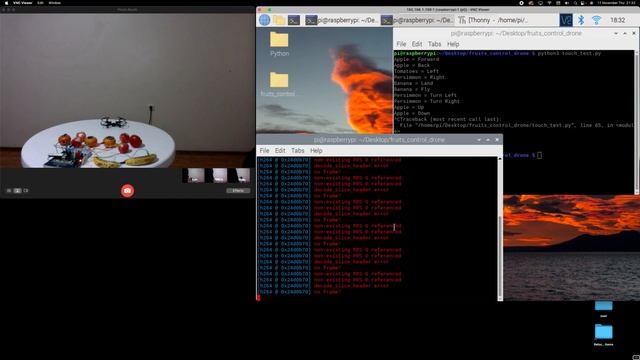Click the VNC server tray icon
The height and width of the screenshot is (360, 640).
click(x=566, y=20)
